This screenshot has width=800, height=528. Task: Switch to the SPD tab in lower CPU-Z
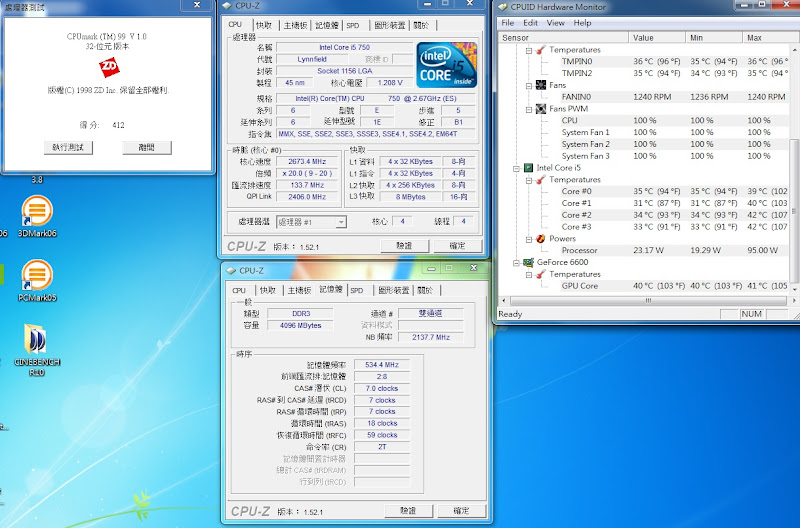click(x=357, y=290)
